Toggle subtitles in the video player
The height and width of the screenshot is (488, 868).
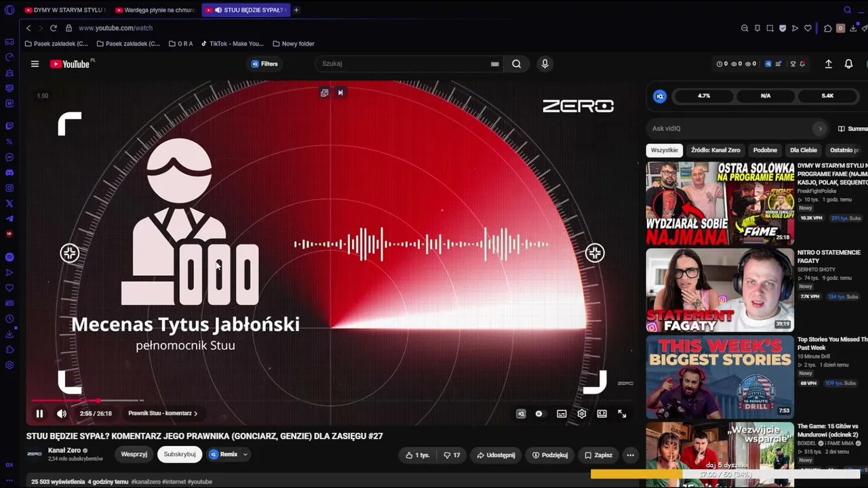[561, 413]
